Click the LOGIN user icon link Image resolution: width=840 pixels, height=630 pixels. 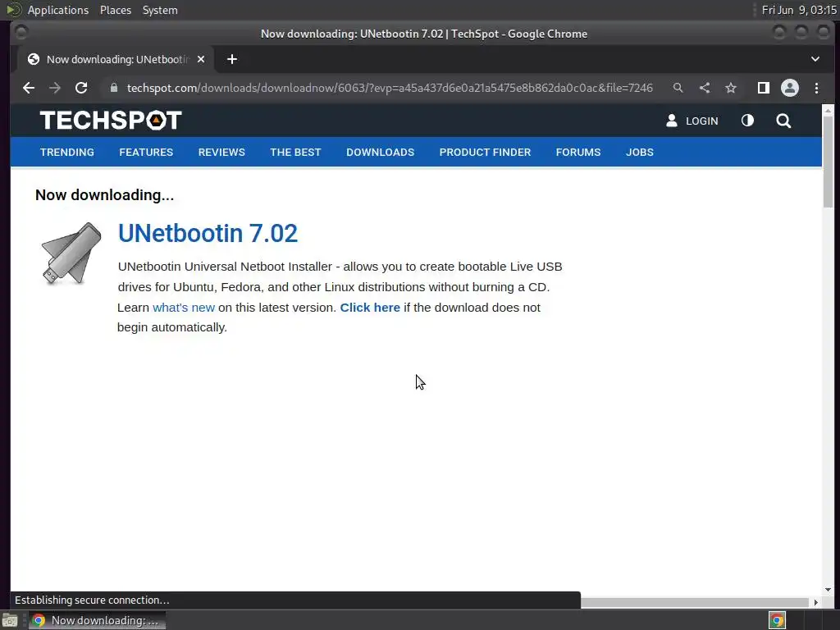tap(692, 121)
